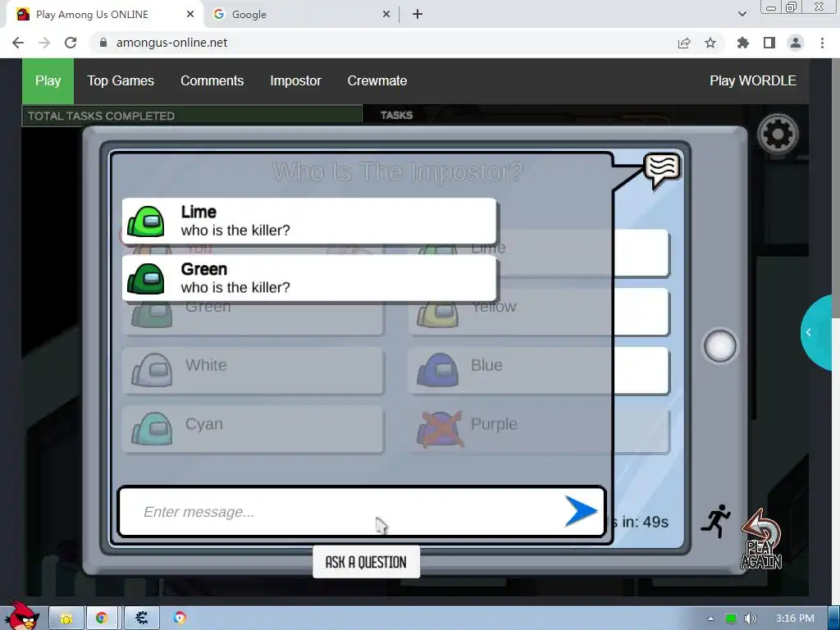The height and width of the screenshot is (630, 840).
Task: Open Play WORDLE link
Action: point(753,81)
